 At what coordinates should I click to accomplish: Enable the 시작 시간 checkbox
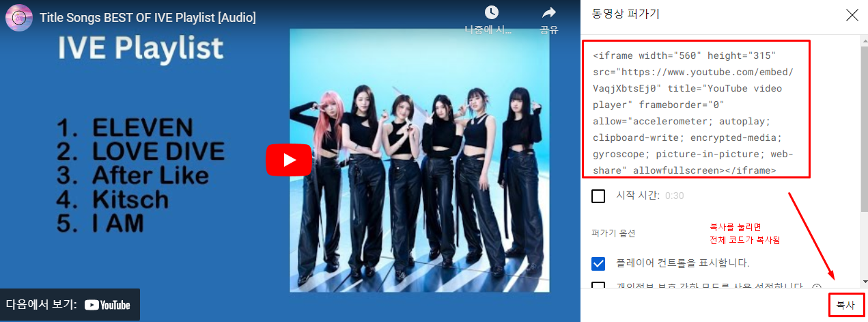click(598, 196)
